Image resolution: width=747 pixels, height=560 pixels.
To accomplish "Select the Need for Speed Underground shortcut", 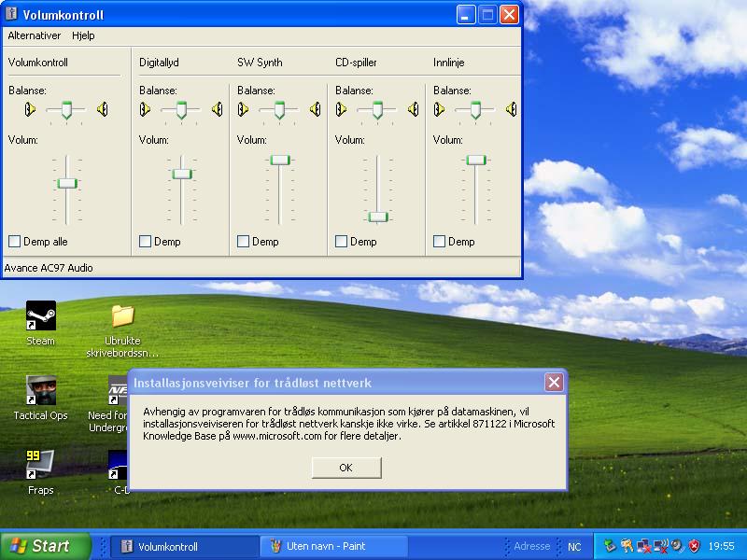I will click(108, 405).
